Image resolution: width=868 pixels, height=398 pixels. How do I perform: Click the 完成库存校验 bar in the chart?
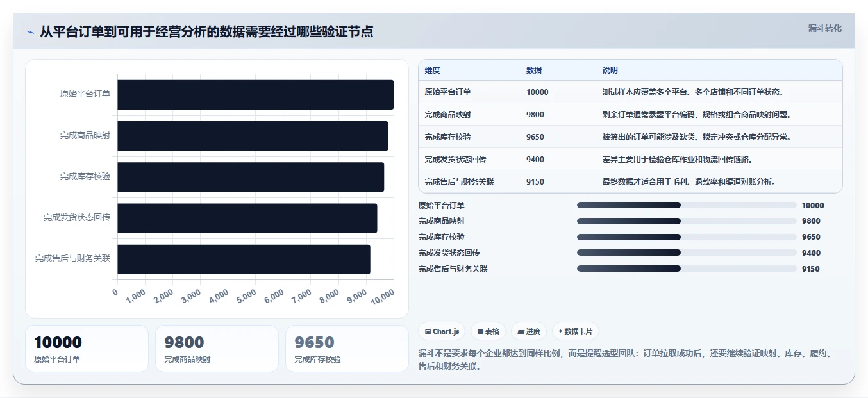point(251,177)
